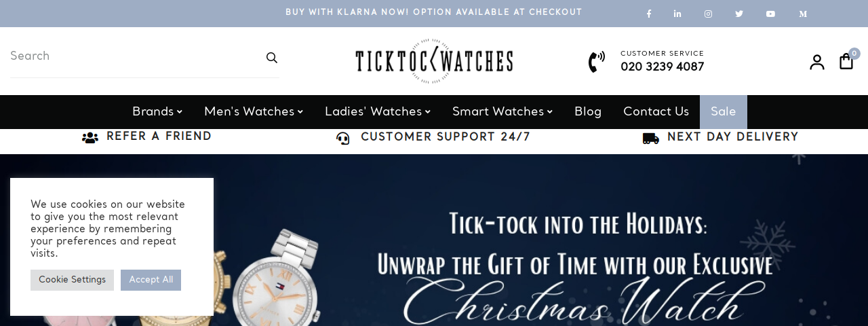The width and height of the screenshot is (868, 326).
Task: Expand the Ladies' Watches dropdown
Action: point(378,112)
